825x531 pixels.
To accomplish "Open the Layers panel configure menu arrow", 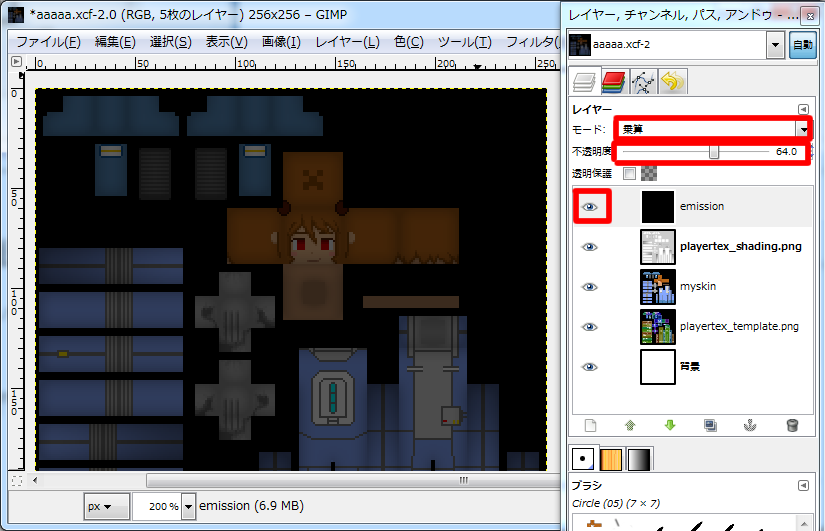I will pyautogui.click(x=803, y=109).
